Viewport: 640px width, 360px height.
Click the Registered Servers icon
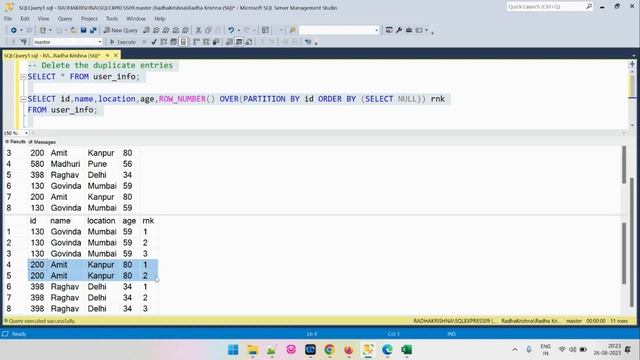pos(389,30)
